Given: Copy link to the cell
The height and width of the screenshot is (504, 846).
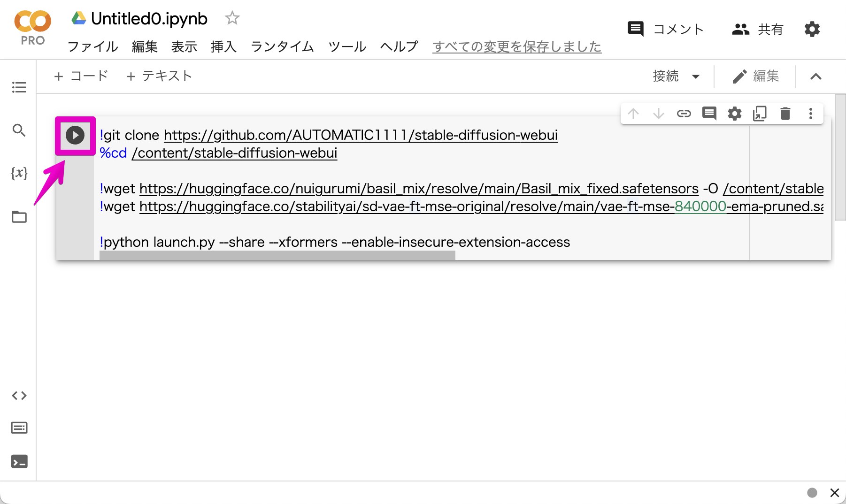Looking at the screenshot, I should point(684,114).
